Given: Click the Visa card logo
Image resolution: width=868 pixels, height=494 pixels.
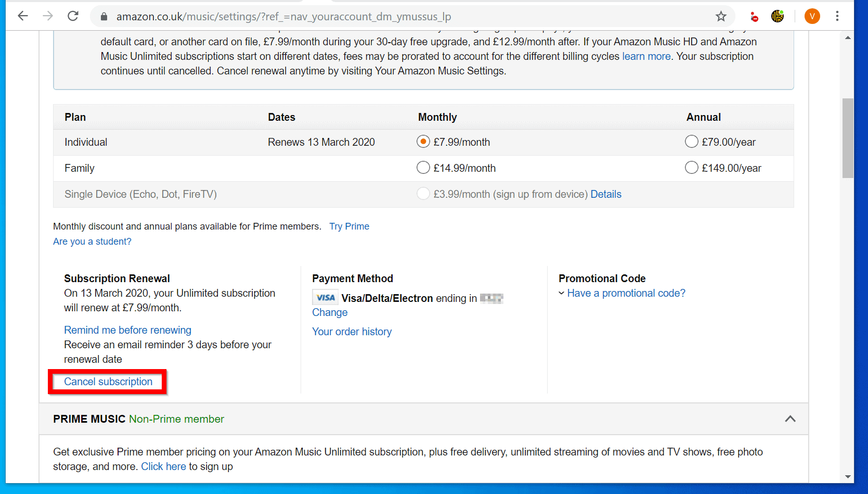Looking at the screenshot, I should [325, 297].
